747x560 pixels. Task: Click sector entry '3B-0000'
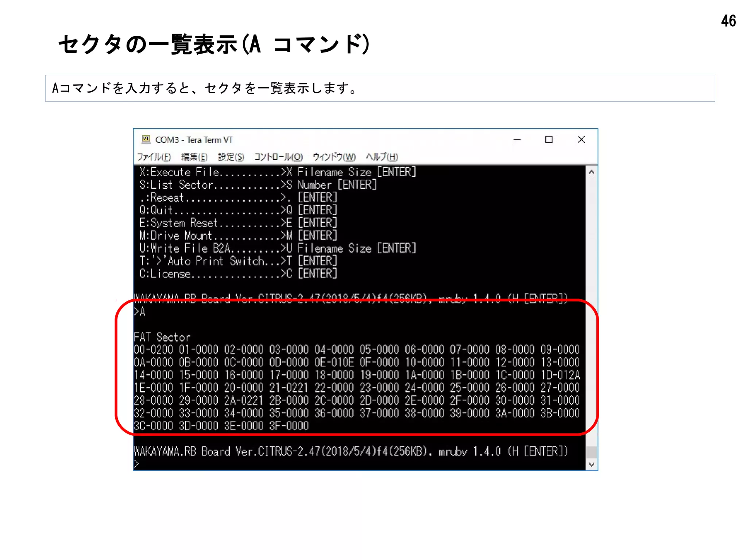click(560, 413)
